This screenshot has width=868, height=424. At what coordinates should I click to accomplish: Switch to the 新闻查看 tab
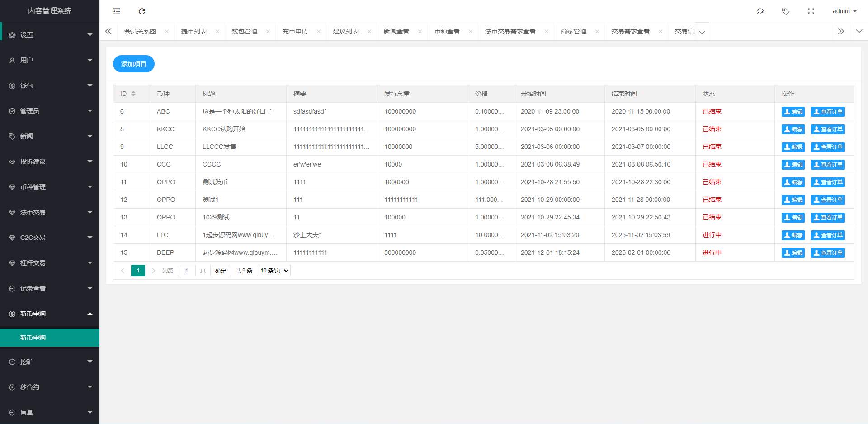[x=396, y=31]
